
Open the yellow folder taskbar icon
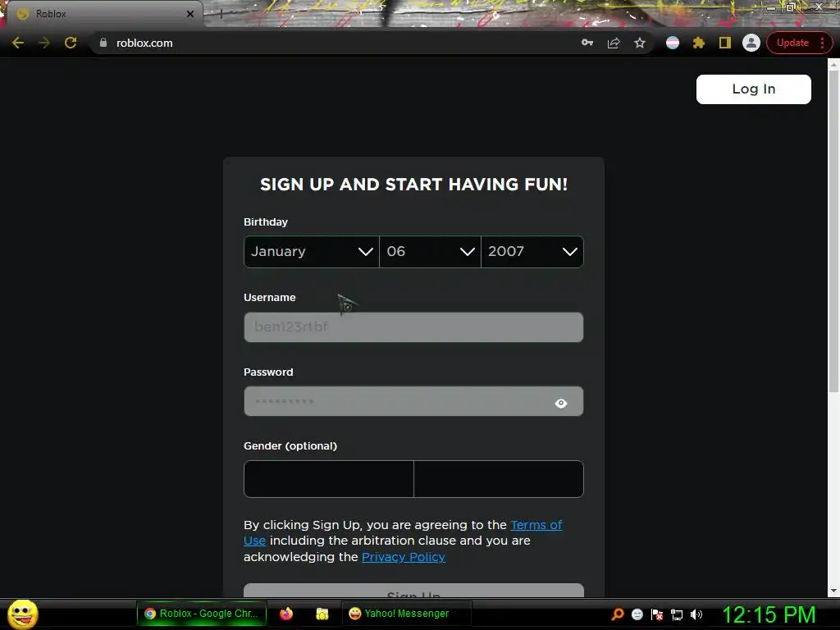coord(322,614)
